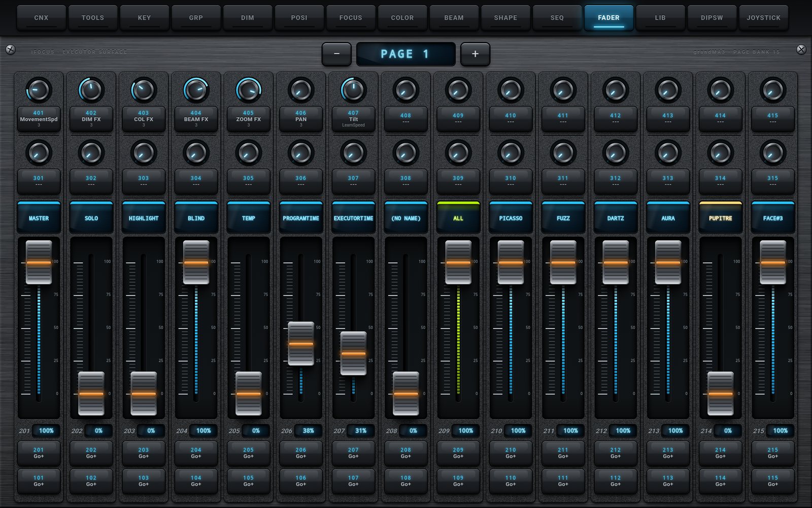Click the 201 Go+ button
Viewport: 812px width, 508px height.
(39, 453)
